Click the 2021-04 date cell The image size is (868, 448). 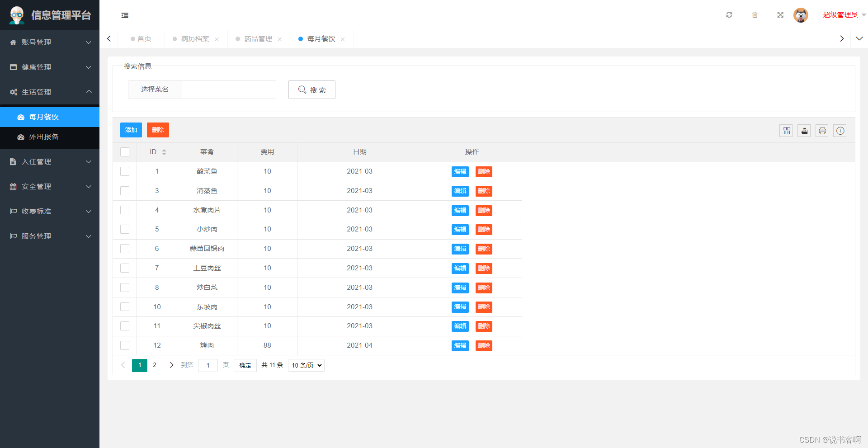(x=359, y=345)
